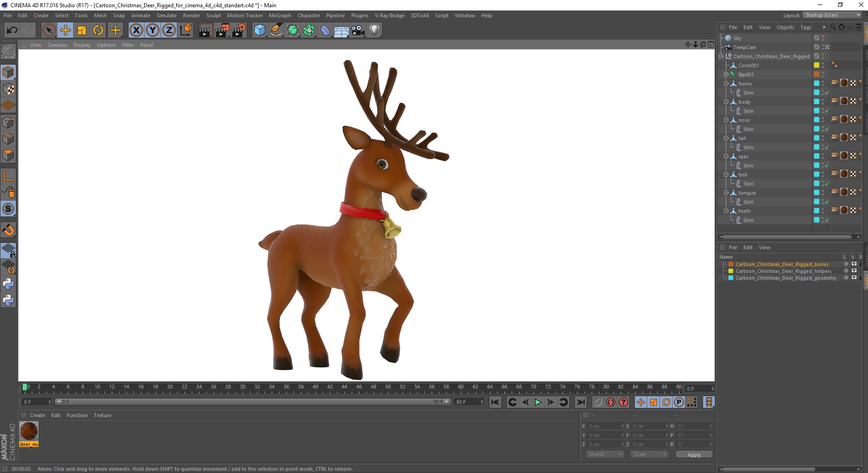Add a camera object

coord(358,30)
